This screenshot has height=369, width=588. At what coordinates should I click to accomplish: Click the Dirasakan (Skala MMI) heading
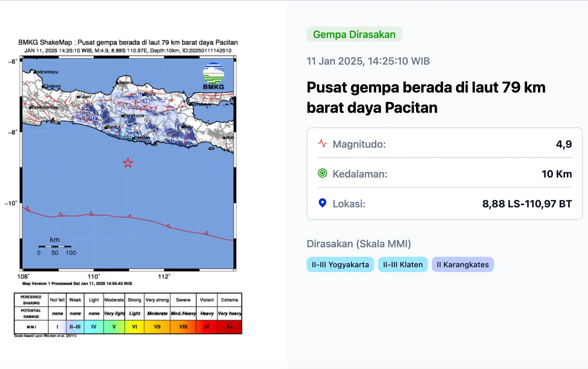[x=359, y=244]
